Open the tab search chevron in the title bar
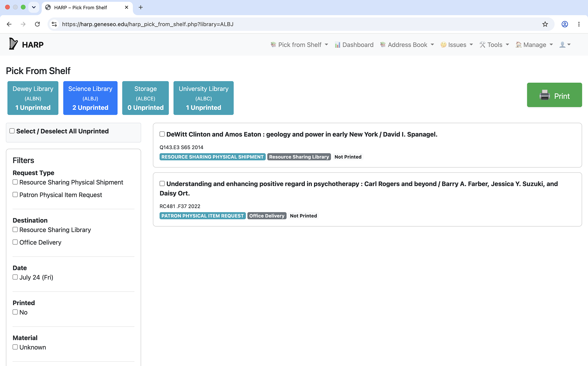 click(34, 7)
